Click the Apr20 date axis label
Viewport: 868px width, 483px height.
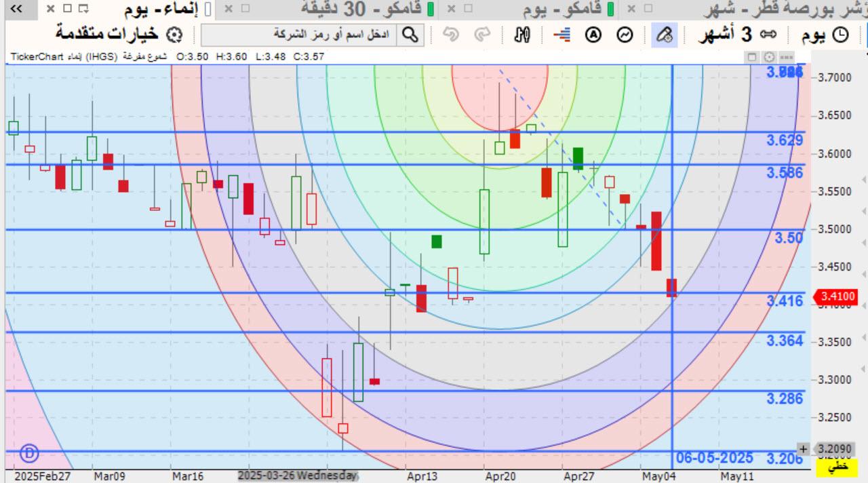point(500,476)
